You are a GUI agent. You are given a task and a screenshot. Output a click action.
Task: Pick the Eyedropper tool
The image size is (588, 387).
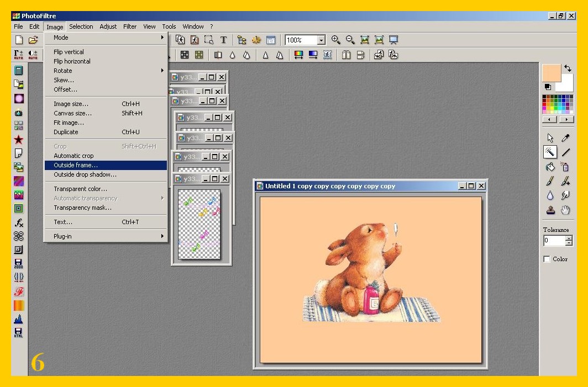tap(565, 138)
